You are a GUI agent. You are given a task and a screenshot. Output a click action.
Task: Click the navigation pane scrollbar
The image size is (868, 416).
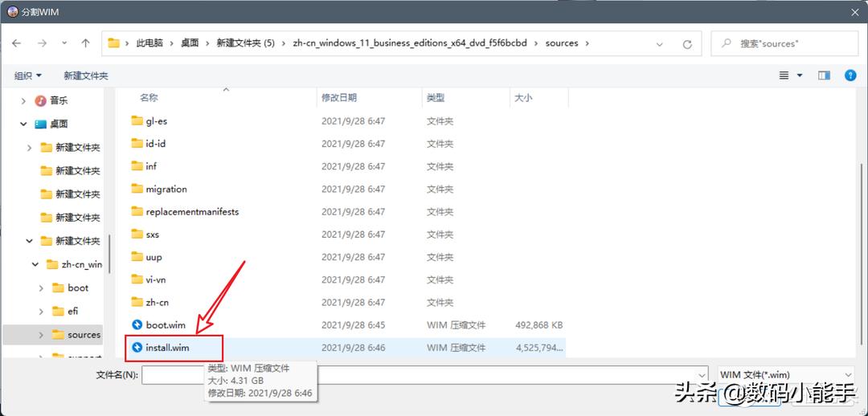pos(109,253)
